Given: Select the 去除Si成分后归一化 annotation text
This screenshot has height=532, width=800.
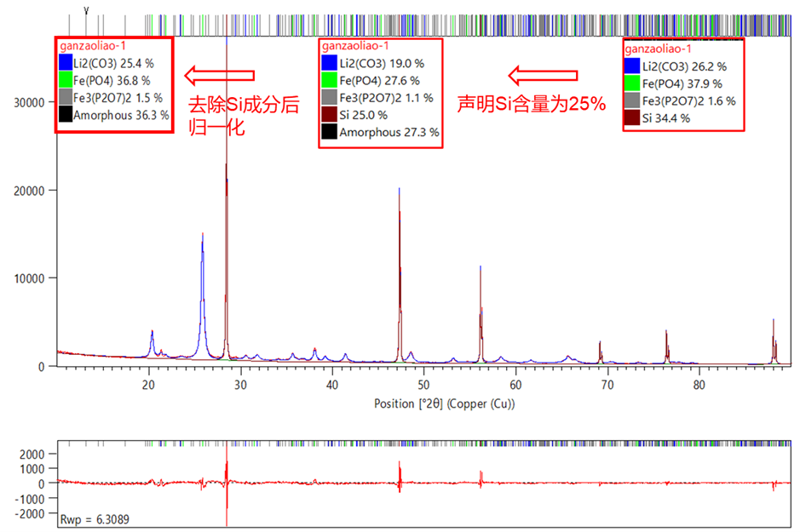Looking at the screenshot, I should click(243, 117).
